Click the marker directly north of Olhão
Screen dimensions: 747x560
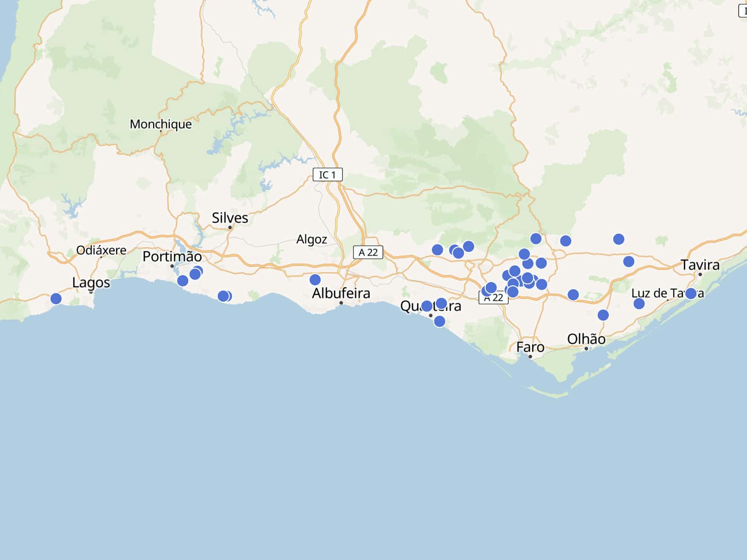(603, 315)
